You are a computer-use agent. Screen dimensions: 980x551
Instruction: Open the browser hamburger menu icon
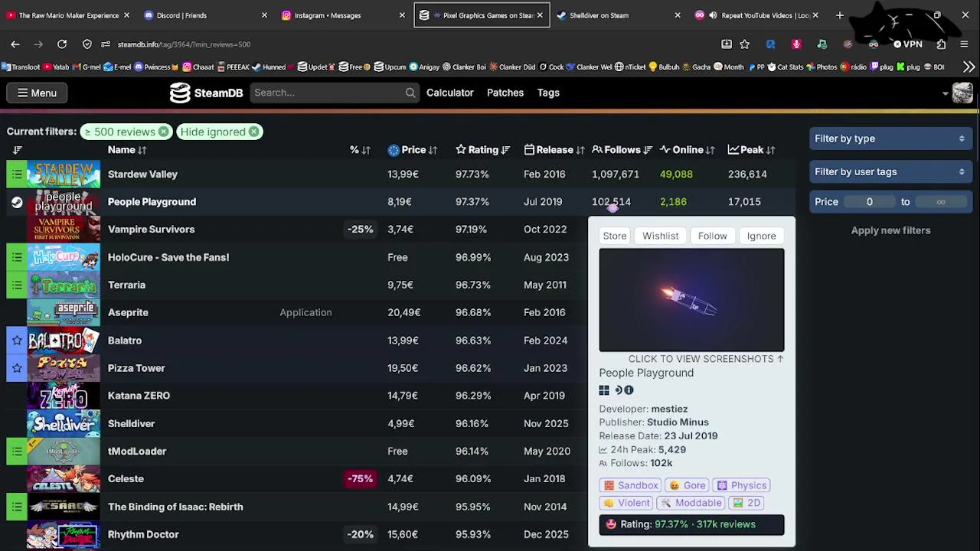(x=964, y=44)
